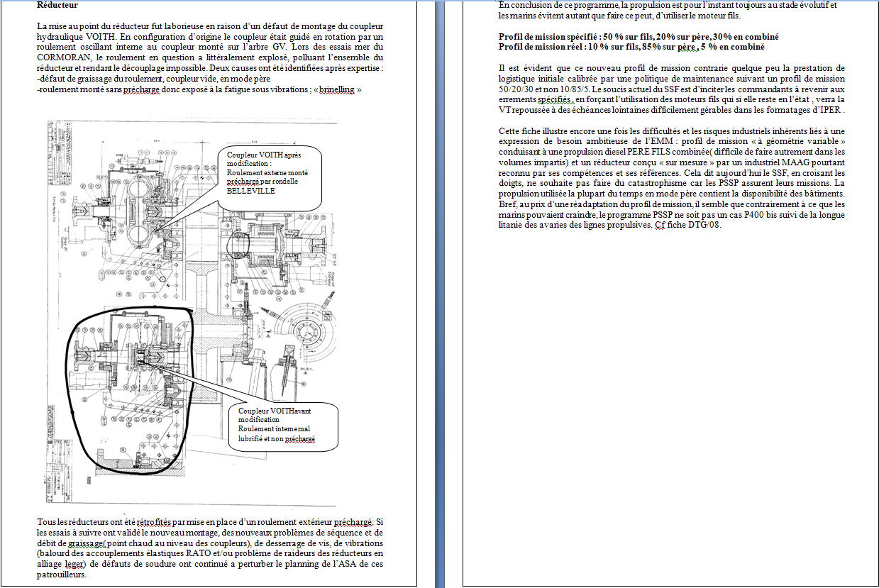Click the gap between the two pages
879x588 pixels.
pos(440,284)
